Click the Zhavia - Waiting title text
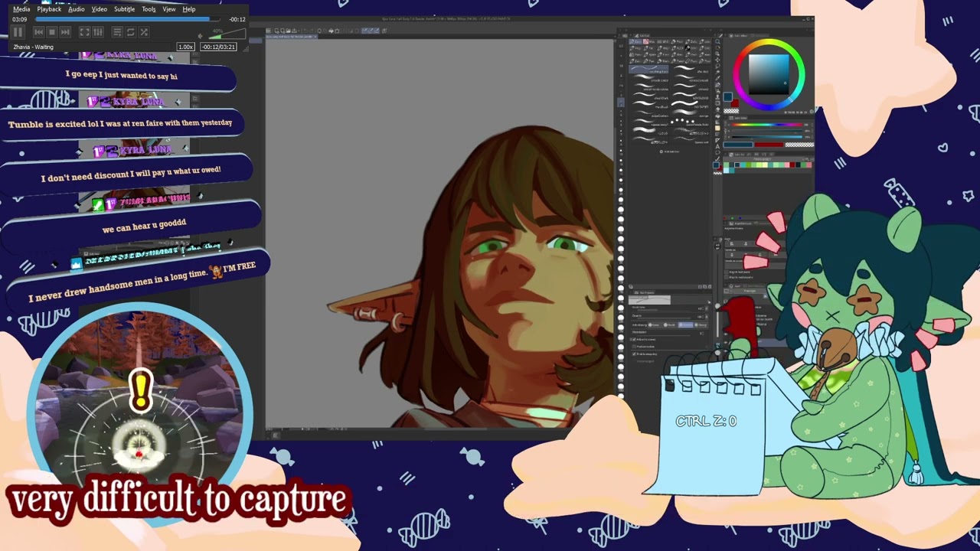This screenshot has width=980, height=551. [x=33, y=47]
